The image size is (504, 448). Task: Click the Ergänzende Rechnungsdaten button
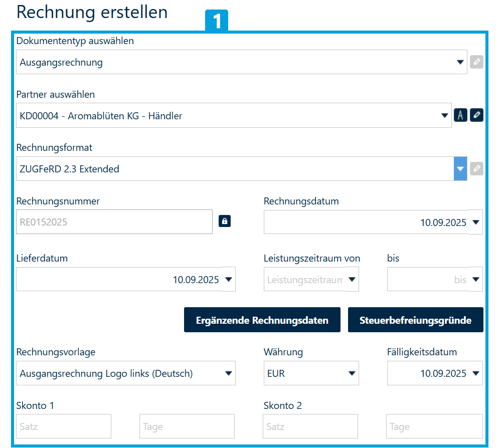[x=262, y=319]
